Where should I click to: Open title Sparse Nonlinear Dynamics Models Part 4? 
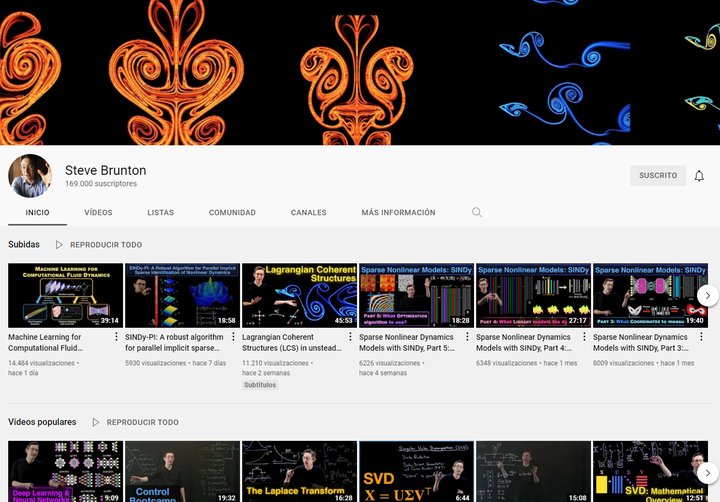(524, 342)
